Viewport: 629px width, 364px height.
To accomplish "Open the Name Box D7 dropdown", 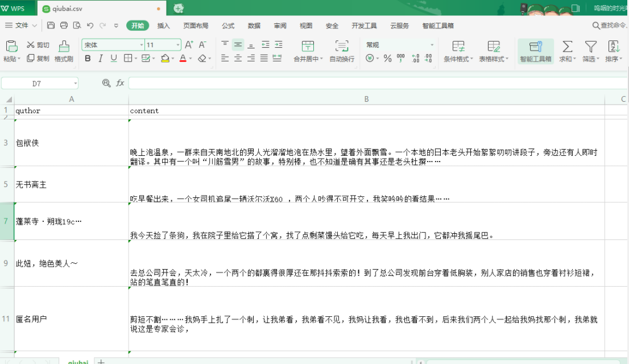I will (75, 84).
